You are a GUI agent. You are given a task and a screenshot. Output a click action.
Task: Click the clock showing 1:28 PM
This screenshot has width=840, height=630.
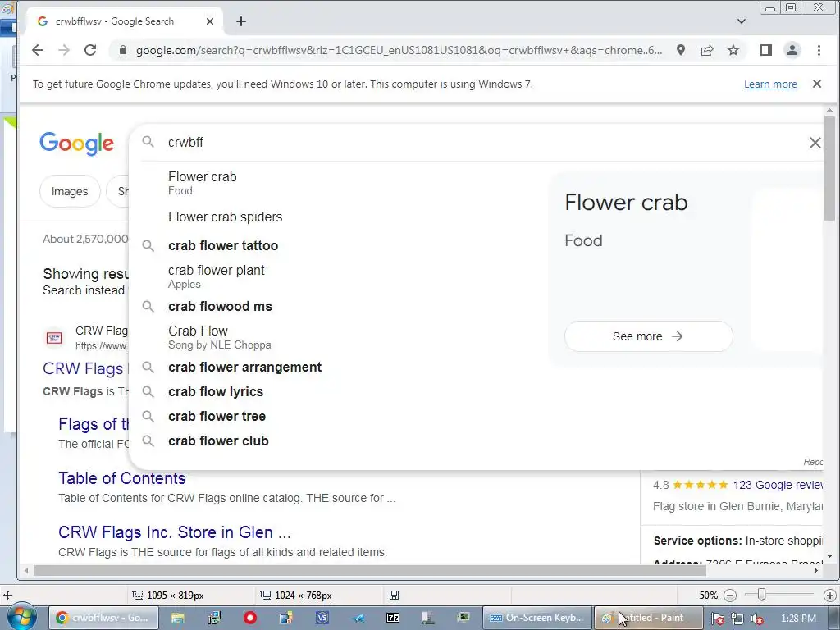tap(798, 619)
